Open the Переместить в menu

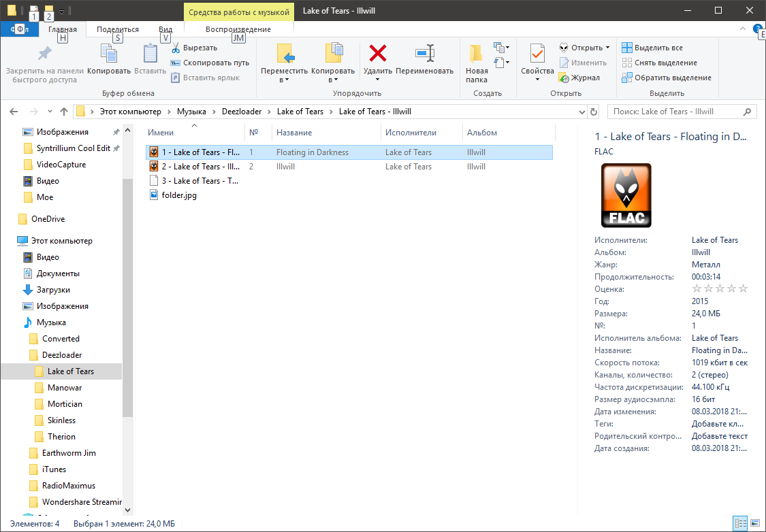point(285,63)
